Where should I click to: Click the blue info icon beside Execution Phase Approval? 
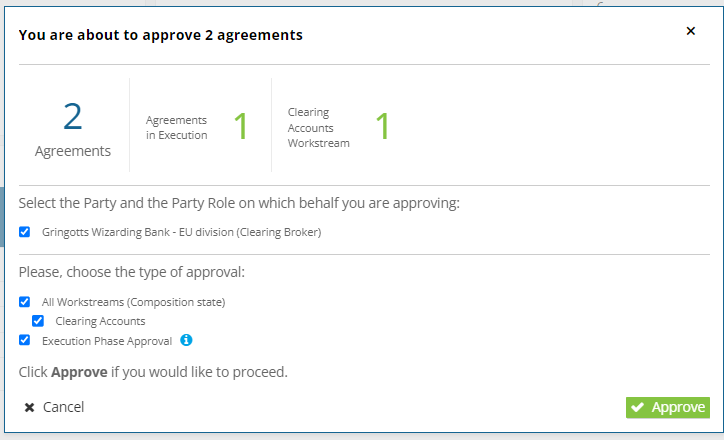186,340
